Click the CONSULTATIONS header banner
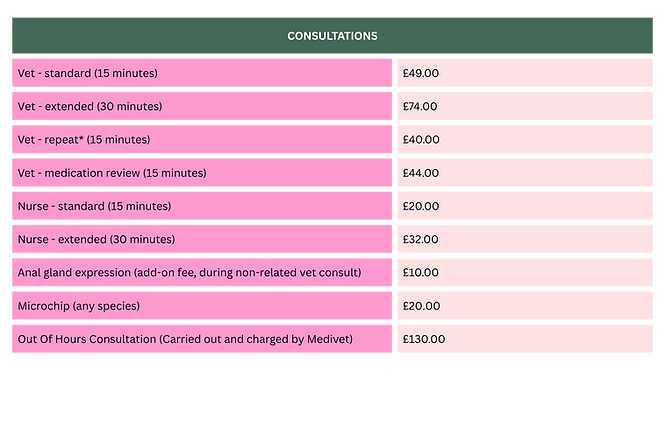Screen dimensions: 665x441 click(332, 36)
